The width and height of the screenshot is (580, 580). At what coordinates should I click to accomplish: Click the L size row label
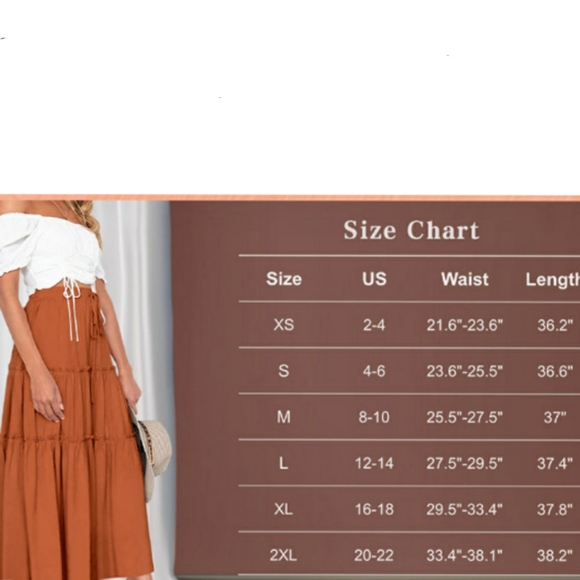pos(284,463)
